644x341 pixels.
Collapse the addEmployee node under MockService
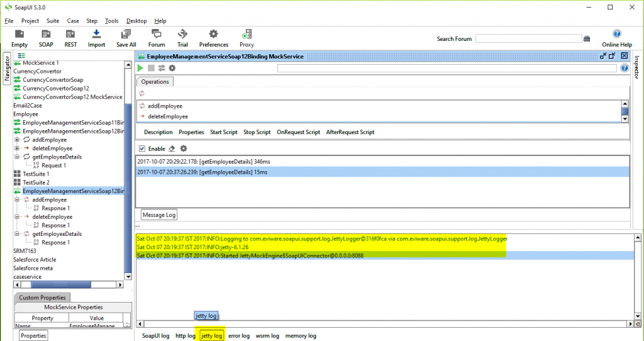click(x=17, y=199)
